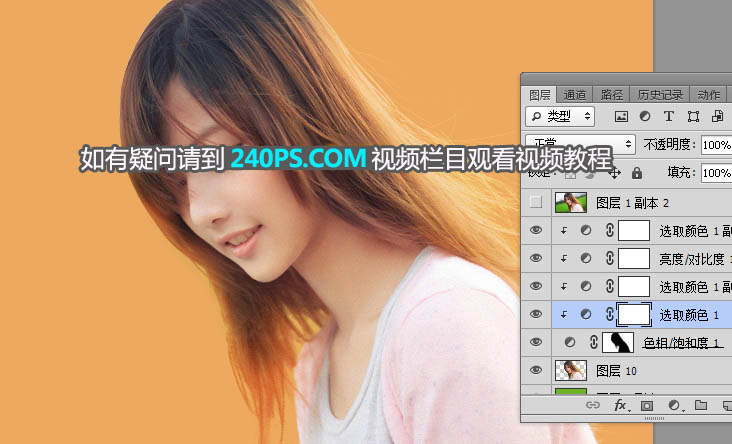The image size is (732, 444).
Task: Switch to the 通道 tab
Action: [574, 95]
